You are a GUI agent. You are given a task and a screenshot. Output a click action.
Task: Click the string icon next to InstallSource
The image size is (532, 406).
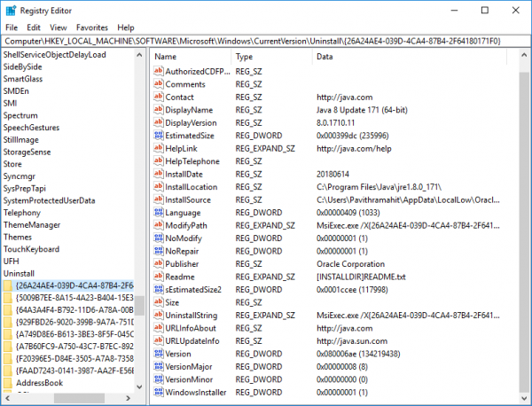(159, 199)
